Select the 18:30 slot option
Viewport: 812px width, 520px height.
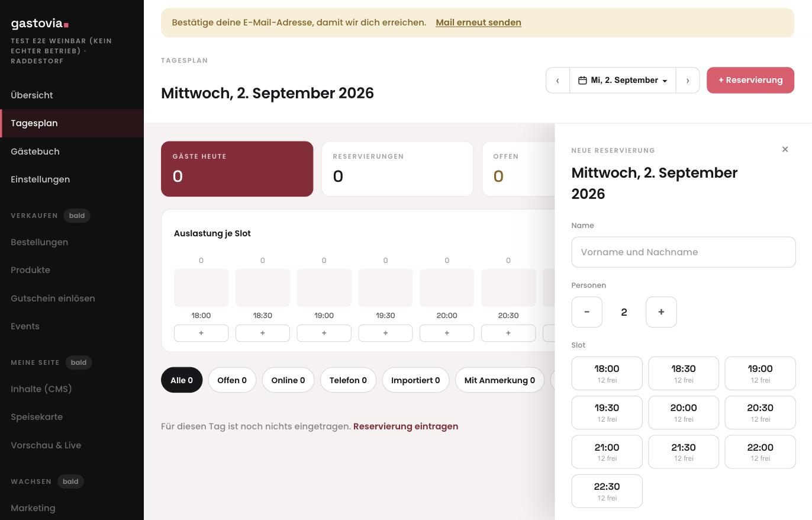click(x=684, y=373)
